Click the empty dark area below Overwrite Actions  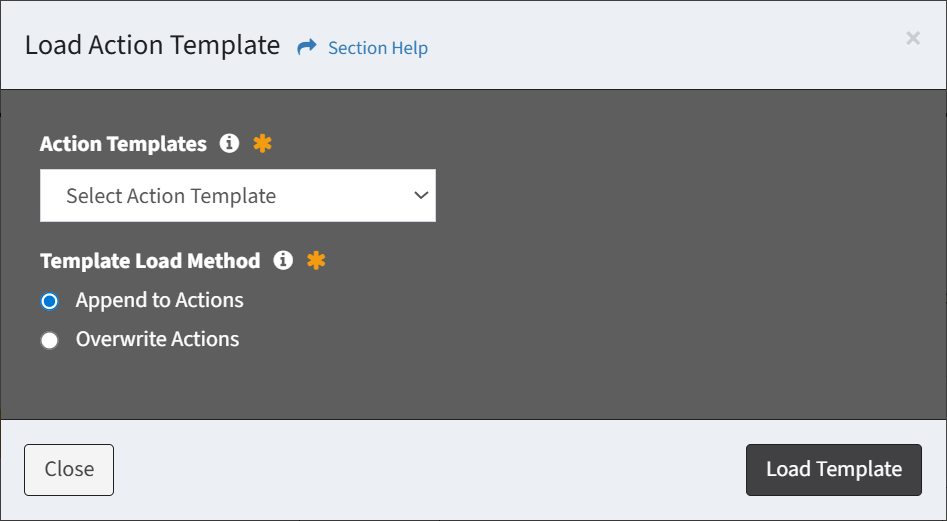pyautogui.click(x=470, y=385)
